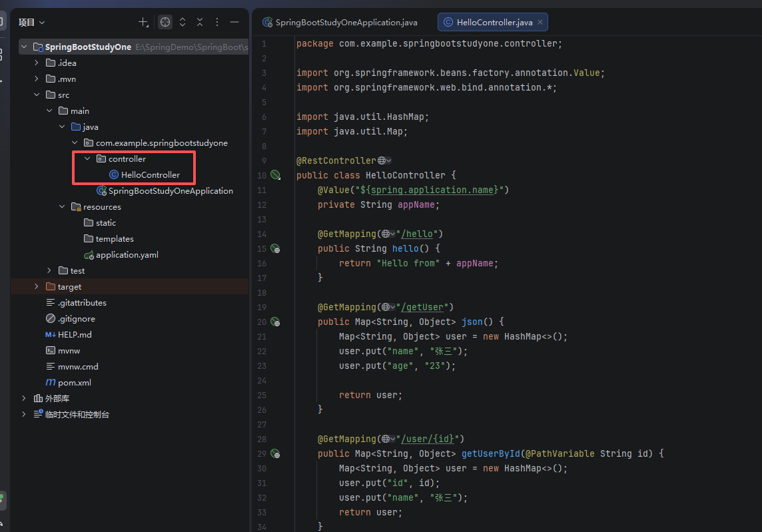Hide the project panel minimize icon

click(234, 22)
